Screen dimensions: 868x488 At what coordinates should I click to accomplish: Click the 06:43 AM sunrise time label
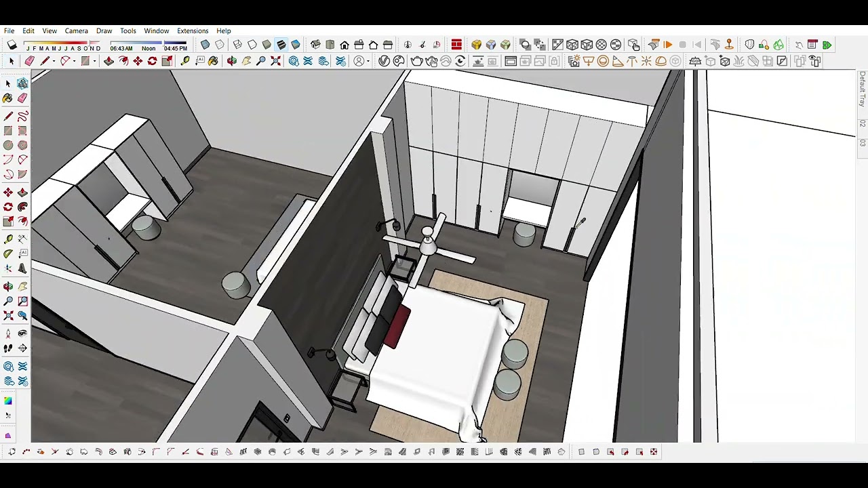(x=121, y=49)
